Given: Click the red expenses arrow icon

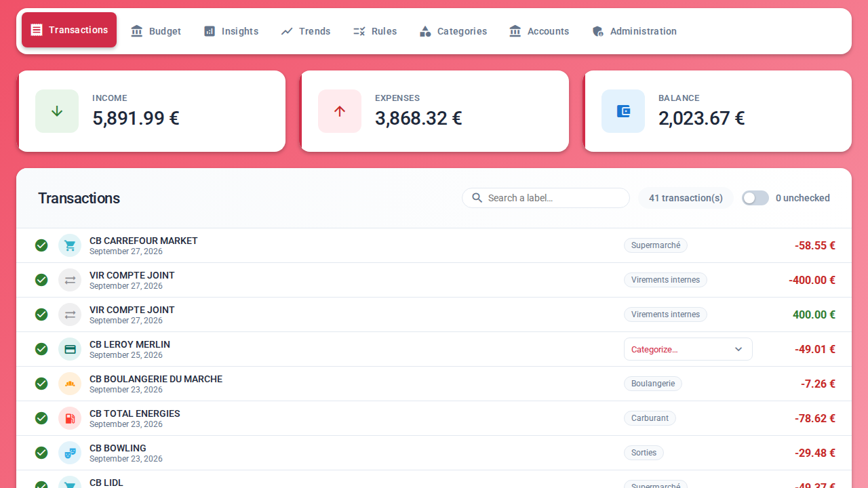Looking at the screenshot, I should pos(340,111).
